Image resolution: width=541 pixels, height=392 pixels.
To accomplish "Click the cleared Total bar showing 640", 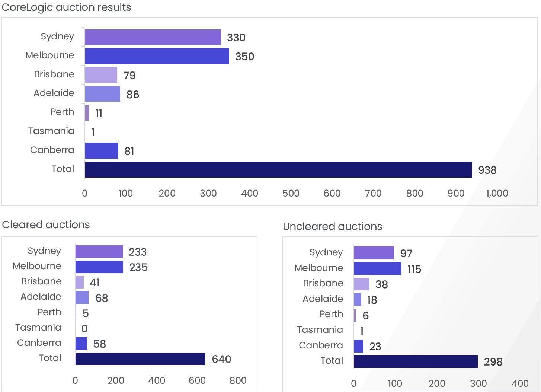I will pos(140,359).
